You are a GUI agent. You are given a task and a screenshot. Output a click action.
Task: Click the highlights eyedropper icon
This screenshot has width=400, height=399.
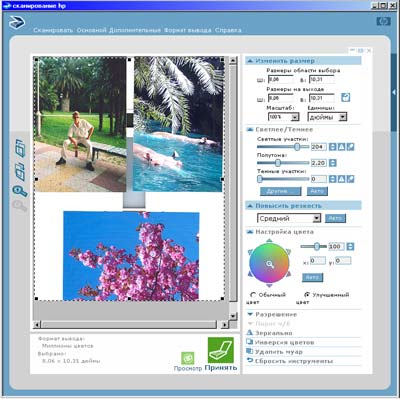tap(351, 147)
